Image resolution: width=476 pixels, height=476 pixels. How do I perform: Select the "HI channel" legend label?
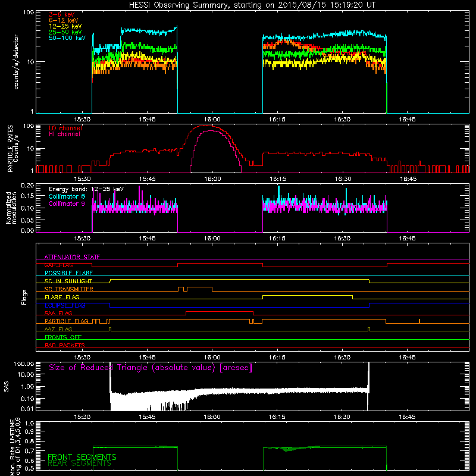(65, 134)
